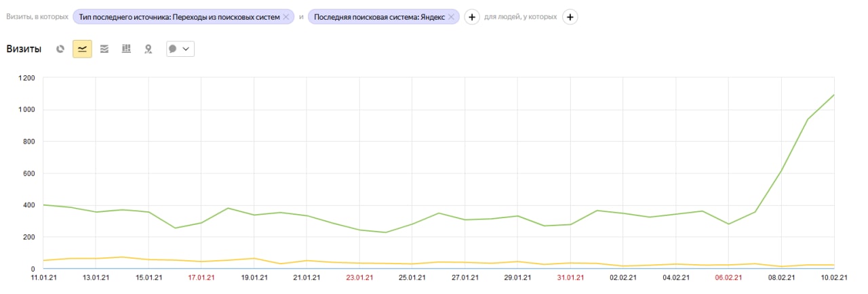Click the '200' y-axis value

click(29, 237)
